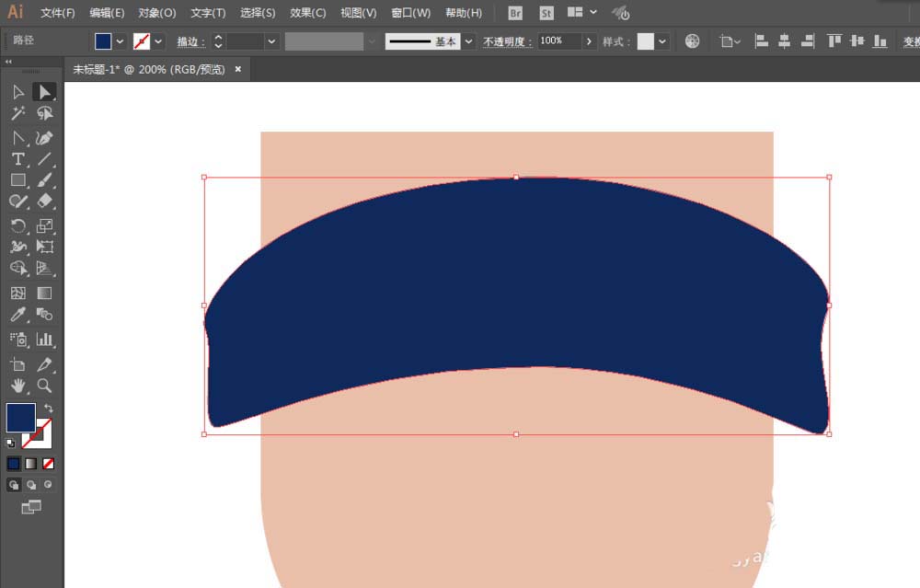
Task: Open the fill color dropdown arrow
Action: [120, 41]
